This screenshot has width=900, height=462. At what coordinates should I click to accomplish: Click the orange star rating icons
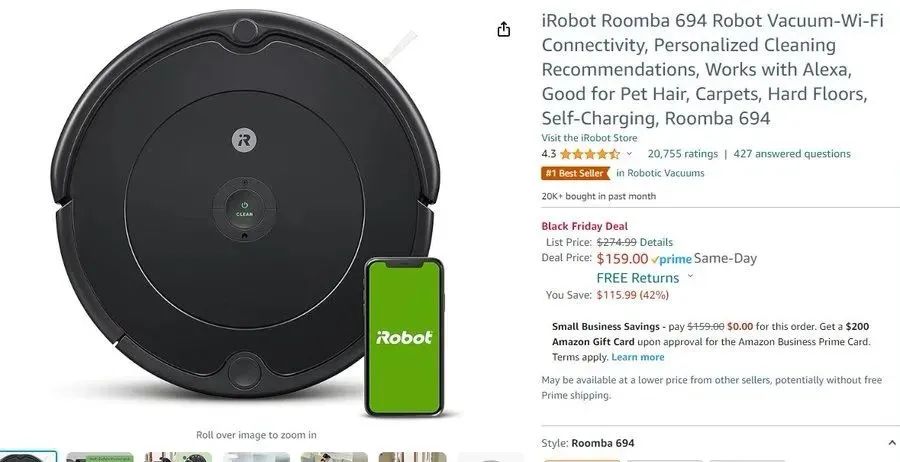coord(589,154)
